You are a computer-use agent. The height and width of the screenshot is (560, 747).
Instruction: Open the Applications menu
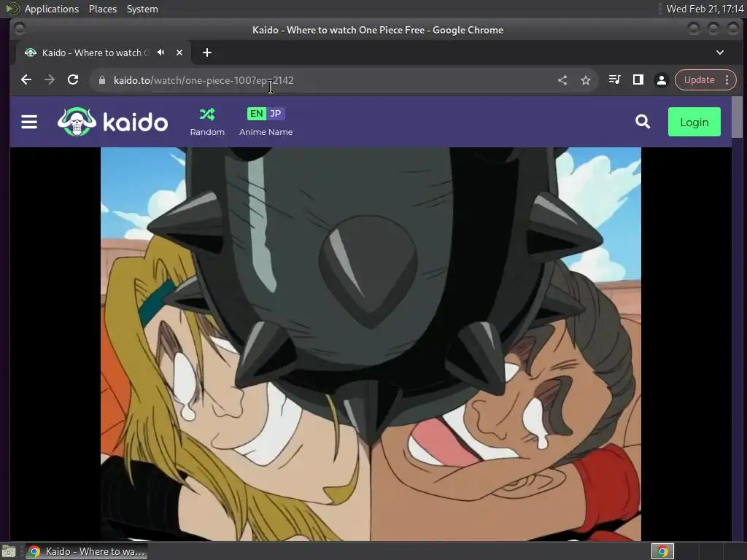pyautogui.click(x=52, y=9)
